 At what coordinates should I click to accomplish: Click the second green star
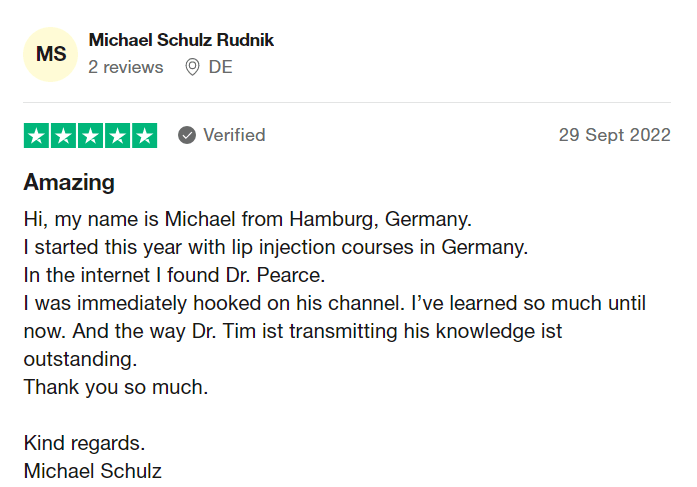pos(64,136)
